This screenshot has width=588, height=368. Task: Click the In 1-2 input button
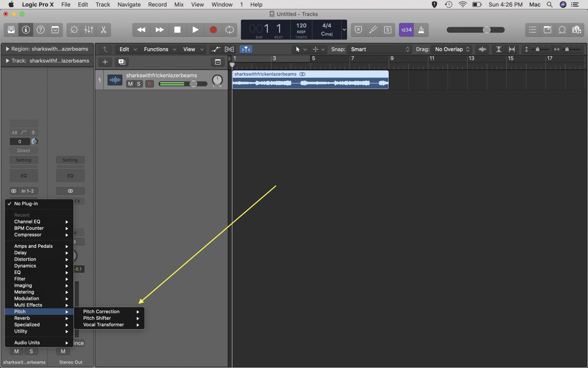point(28,191)
